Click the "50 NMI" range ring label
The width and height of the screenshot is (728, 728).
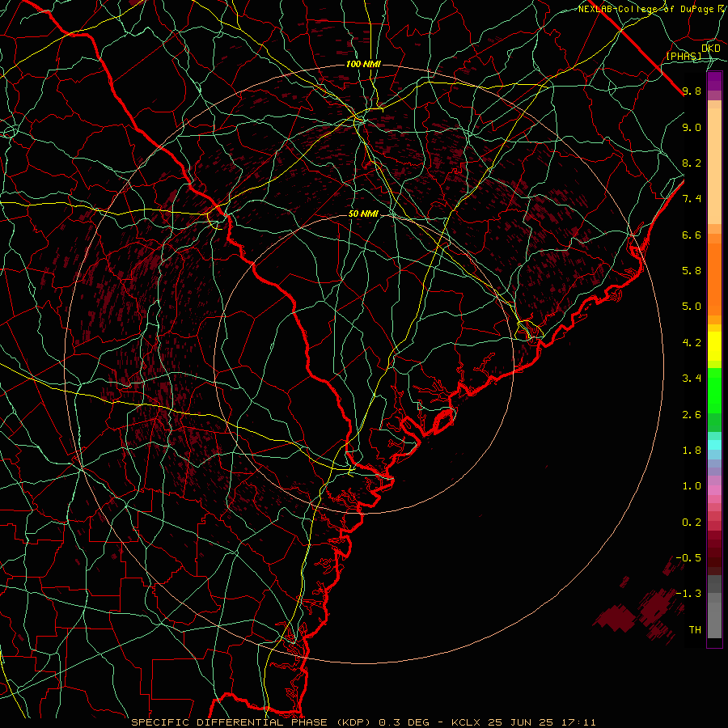tap(363, 214)
